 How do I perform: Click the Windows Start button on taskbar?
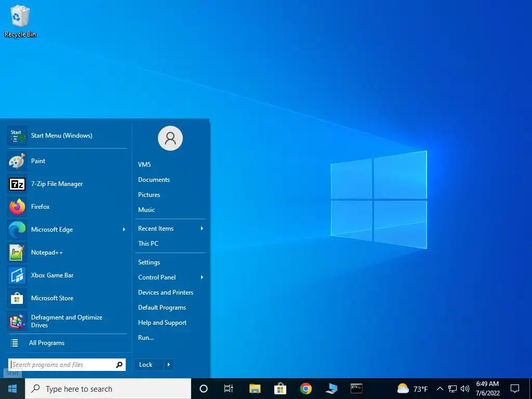12,389
